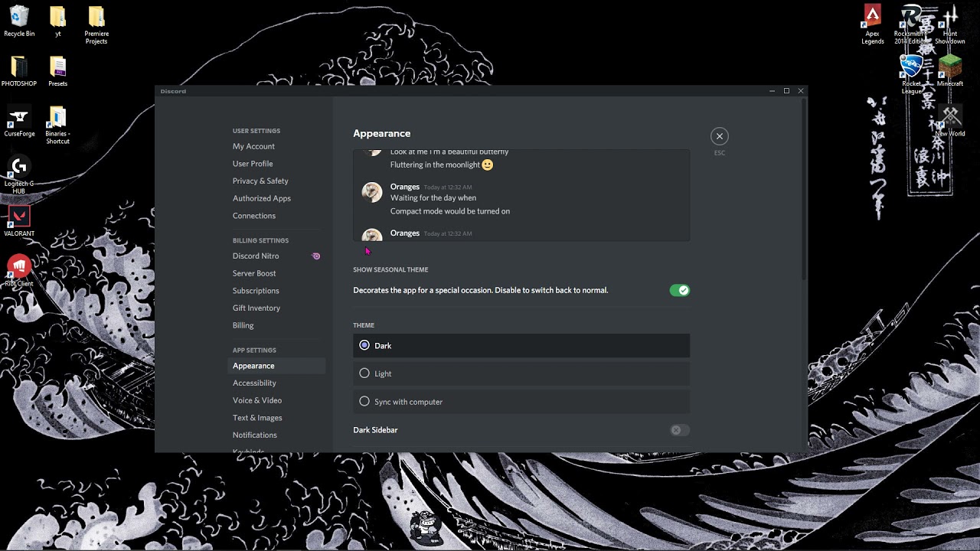Open the Presets desktop folder
This screenshot has height=551, width=980.
(x=57, y=70)
